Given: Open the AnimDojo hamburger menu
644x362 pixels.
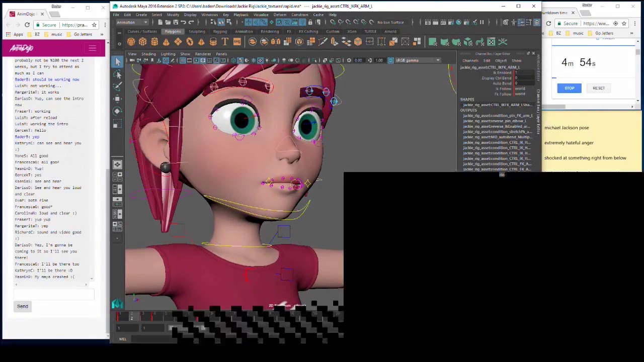Looking at the screenshot, I should (92, 48).
